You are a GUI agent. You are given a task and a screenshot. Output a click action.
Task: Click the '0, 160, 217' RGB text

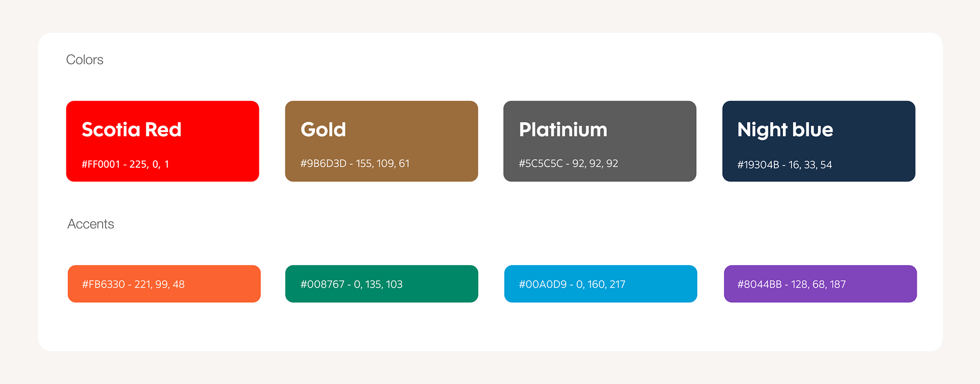point(601,285)
